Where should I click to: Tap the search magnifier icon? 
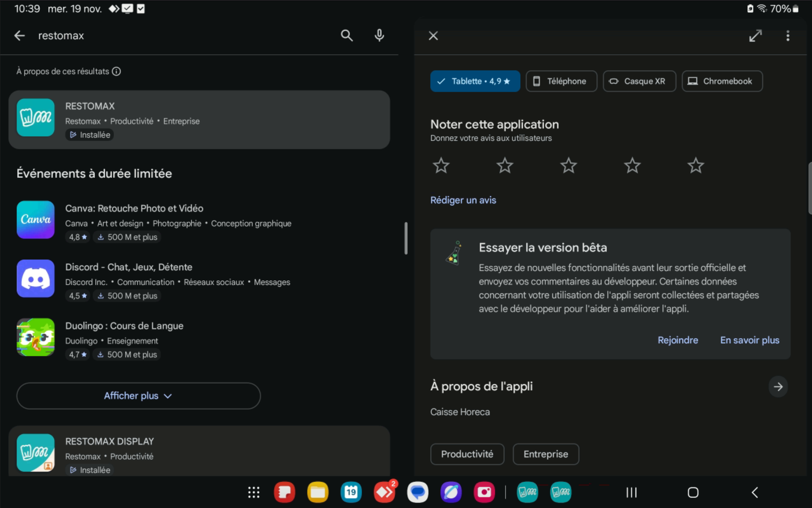[x=346, y=36]
